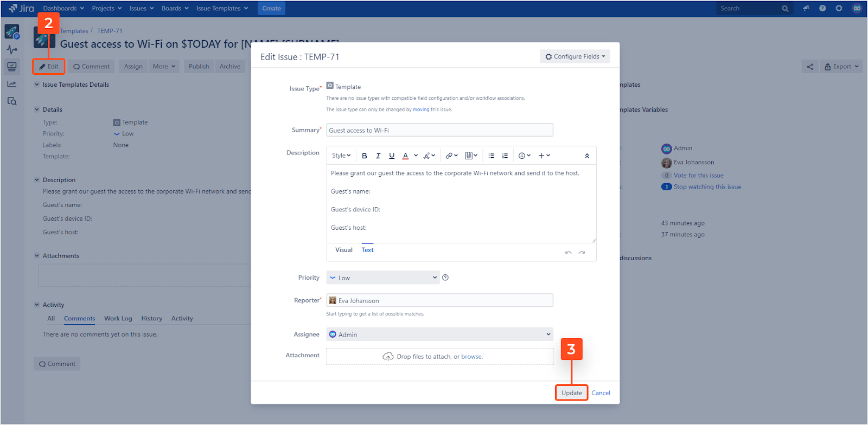Click the Edit button on the issue
The height and width of the screenshot is (425, 868).
point(48,67)
